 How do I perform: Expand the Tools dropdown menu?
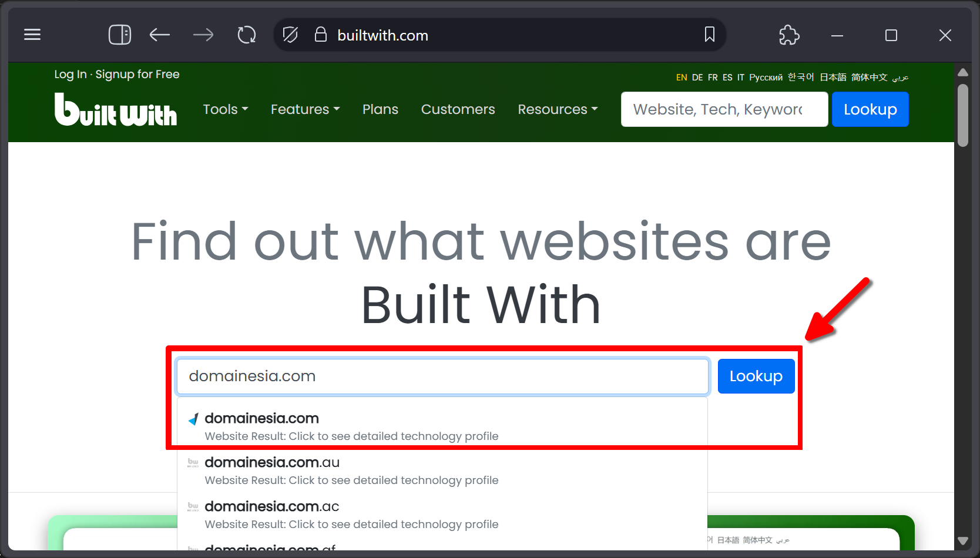click(x=226, y=109)
